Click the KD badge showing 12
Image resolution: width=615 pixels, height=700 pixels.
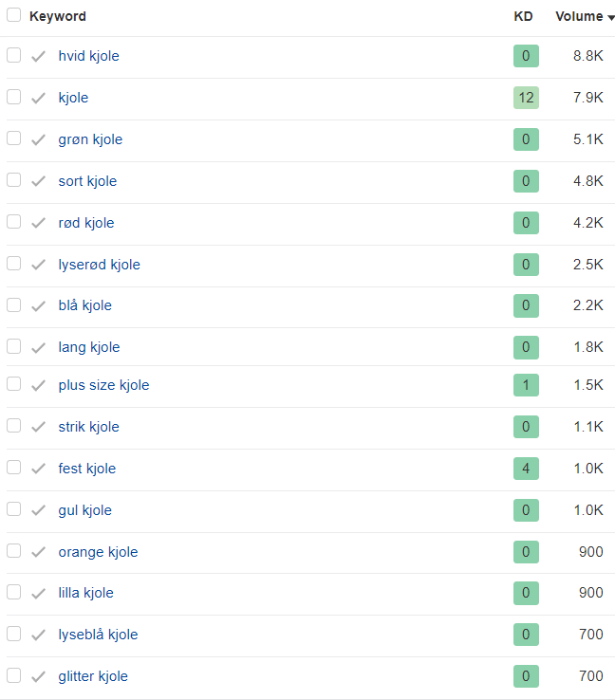pyautogui.click(x=526, y=98)
